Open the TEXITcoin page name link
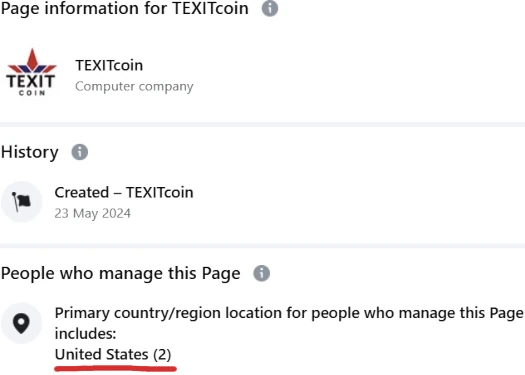The image size is (525, 375). [109, 65]
